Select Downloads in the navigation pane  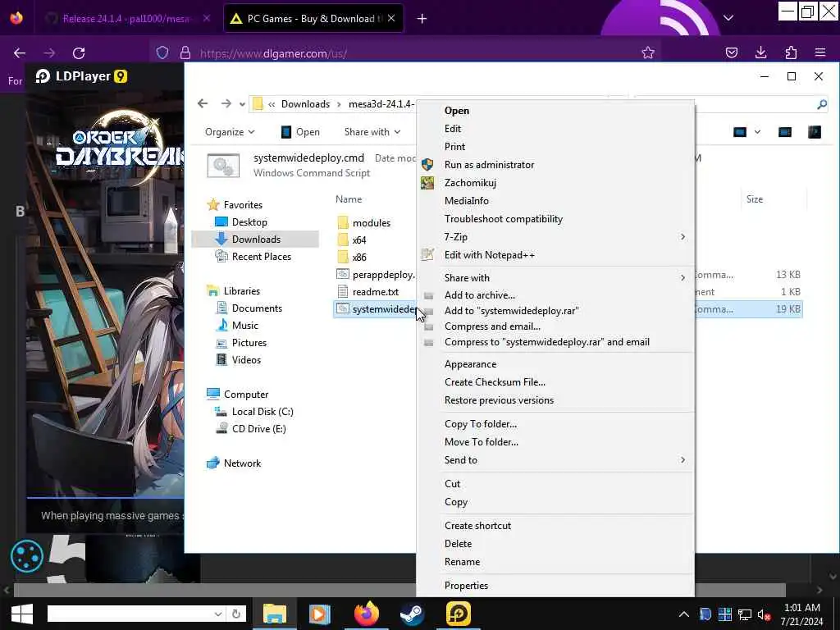click(256, 240)
